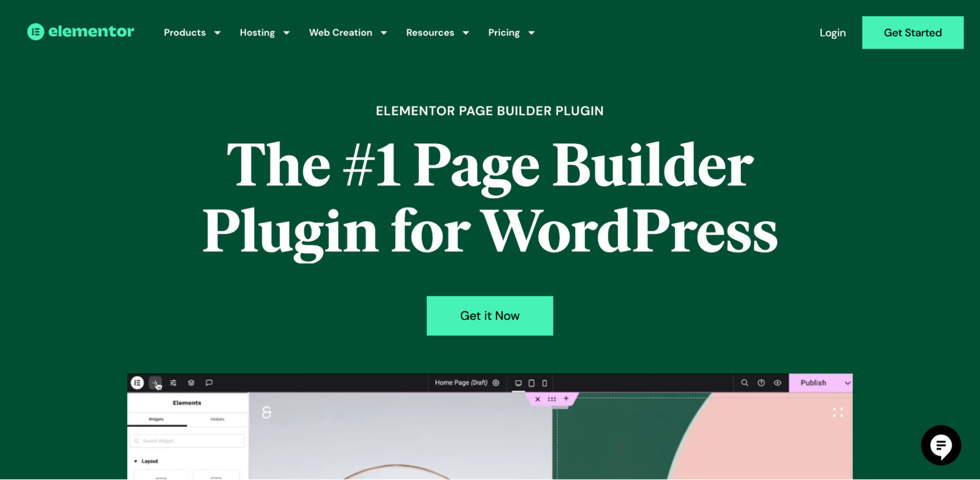
Task: Click the finder search icon in editor toolbar
Action: pos(745,383)
